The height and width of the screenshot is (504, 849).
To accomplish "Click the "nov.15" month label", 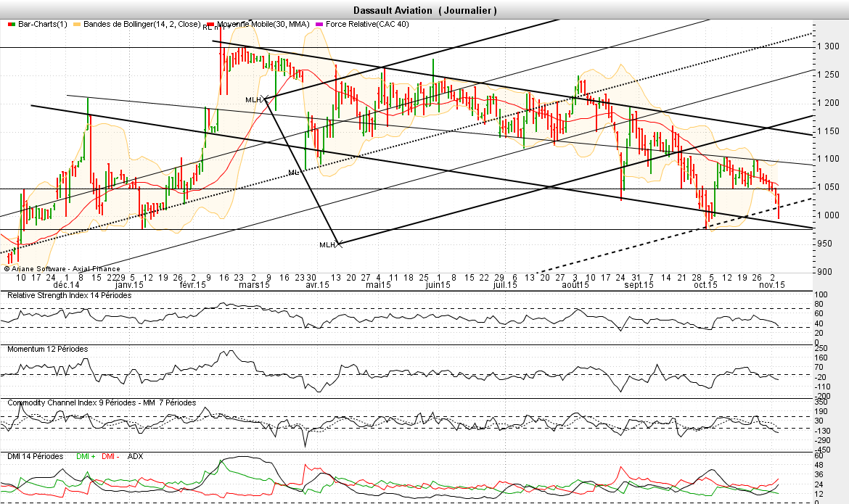I will pos(772,285).
